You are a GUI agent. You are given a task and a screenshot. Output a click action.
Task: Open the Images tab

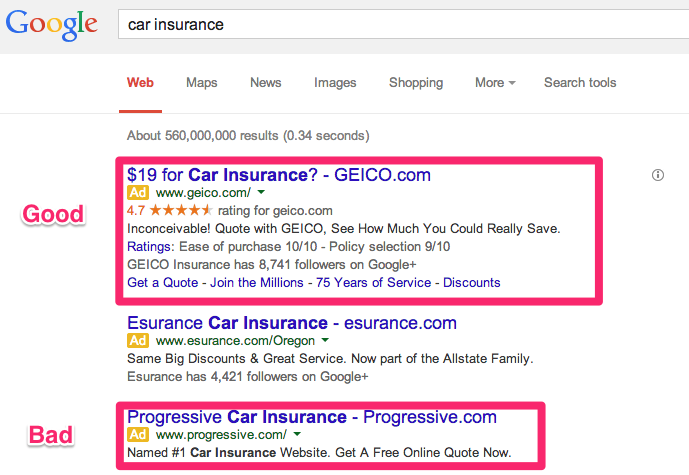point(335,83)
